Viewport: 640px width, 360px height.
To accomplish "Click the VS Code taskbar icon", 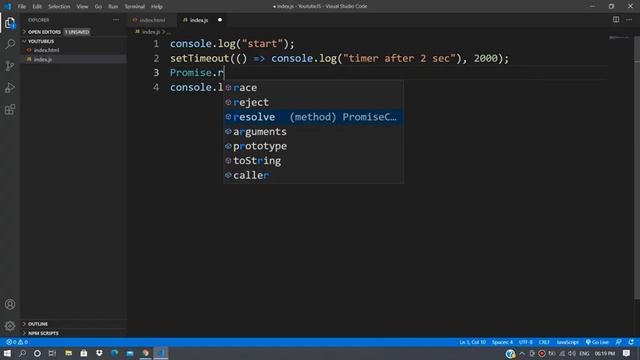I will [x=161, y=353].
